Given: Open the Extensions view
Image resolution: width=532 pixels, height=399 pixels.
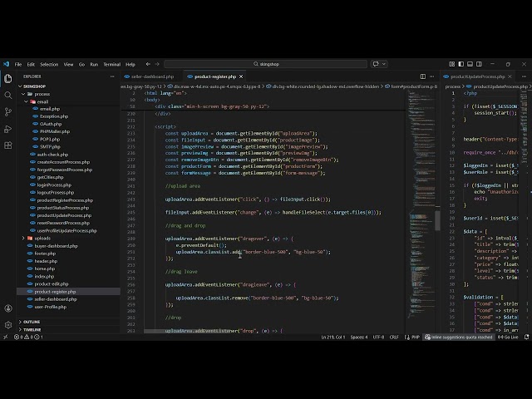Looking at the screenshot, I should coord(8,145).
